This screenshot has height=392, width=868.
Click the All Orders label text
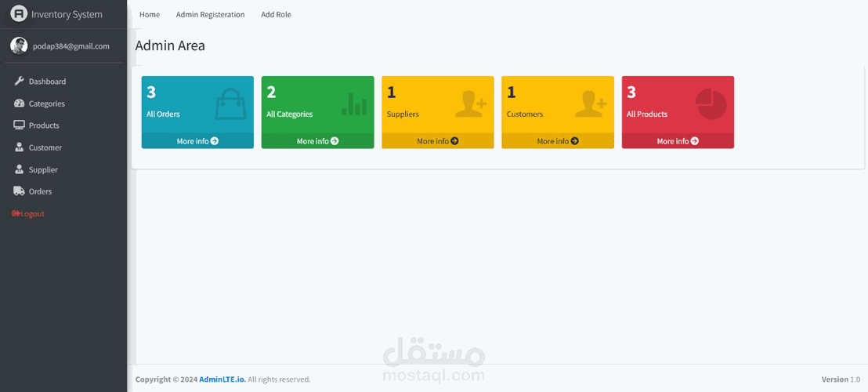163,114
